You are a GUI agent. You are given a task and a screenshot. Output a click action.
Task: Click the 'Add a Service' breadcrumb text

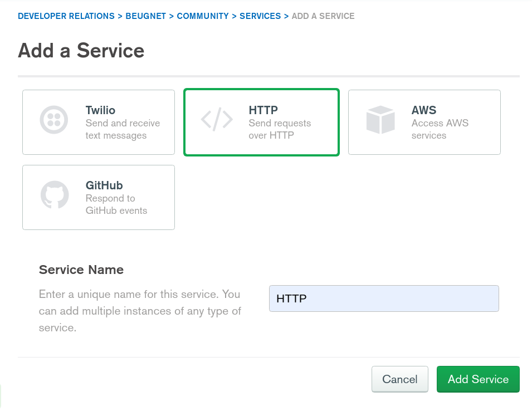tap(323, 16)
